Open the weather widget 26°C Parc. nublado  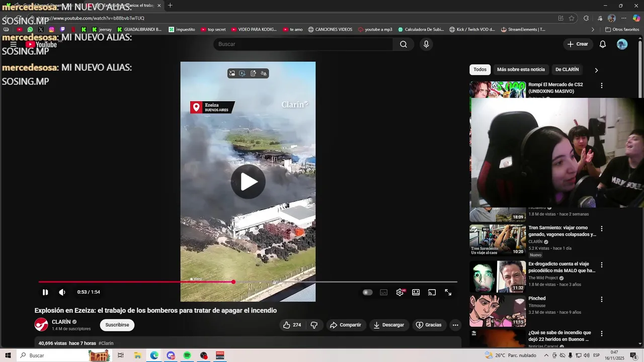coord(510,355)
